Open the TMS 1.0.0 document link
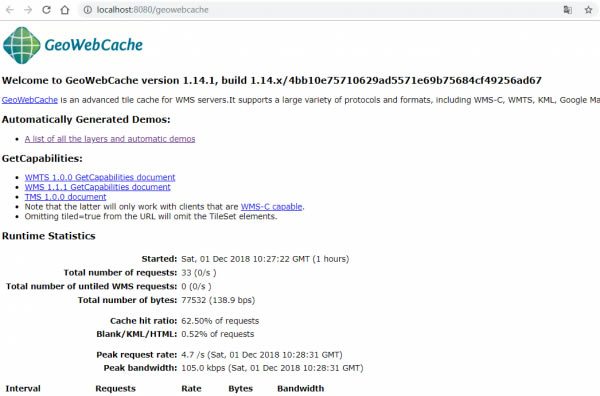This screenshot has height=396, width=600. coord(65,197)
